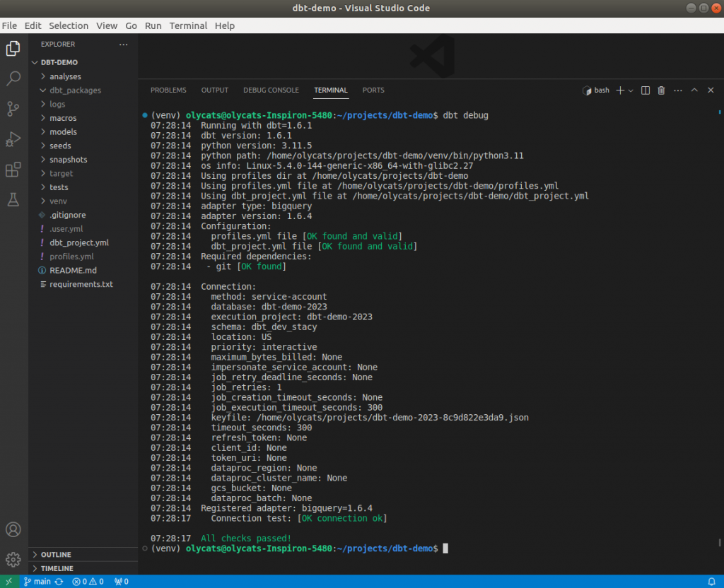Image resolution: width=724 pixels, height=588 pixels.
Task: Close the terminal panel
Action: pos(711,90)
